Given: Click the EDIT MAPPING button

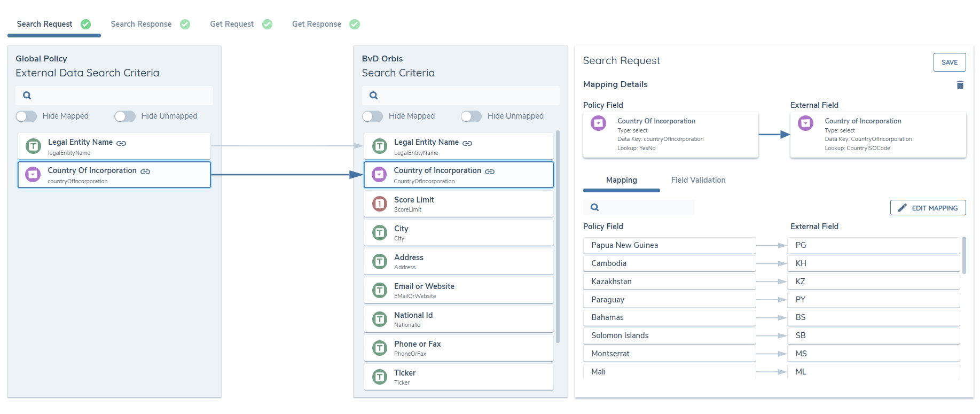Looking at the screenshot, I should pos(928,208).
